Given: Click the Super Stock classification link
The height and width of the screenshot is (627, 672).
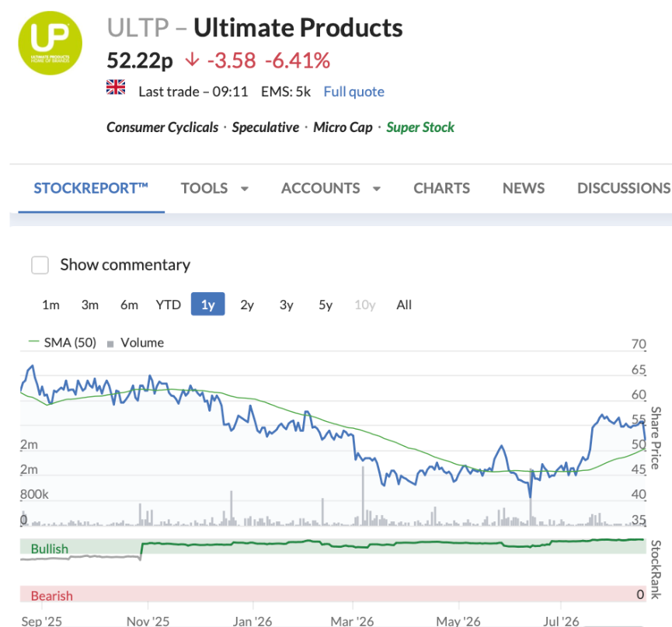Looking at the screenshot, I should (x=420, y=127).
